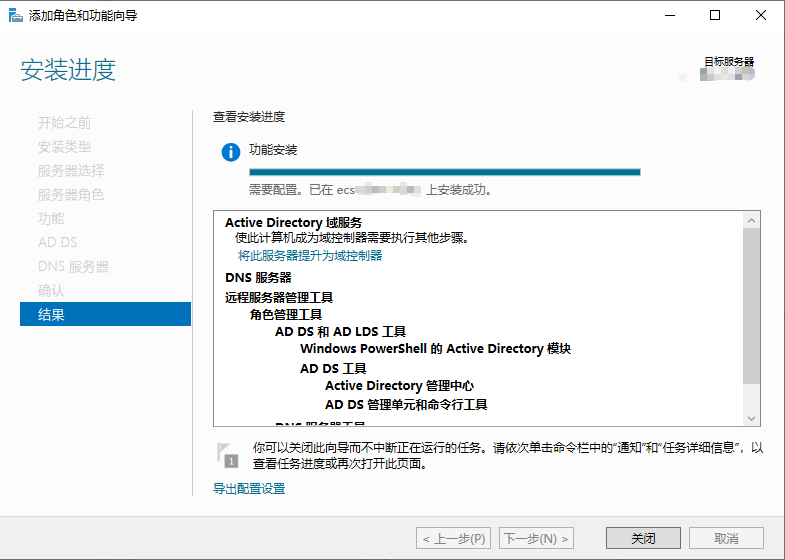The width and height of the screenshot is (785, 560).
Task: Click the blue information icon beside 功能安装
Action: (231, 152)
